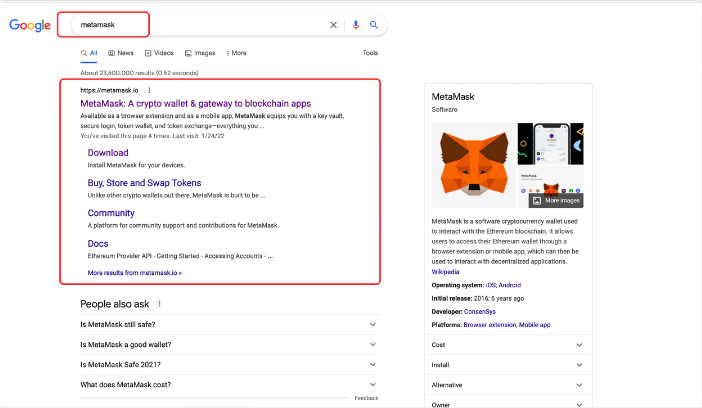Open the Wikipedia link in knowledge panel
The height and width of the screenshot is (408, 702).
pos(445,272)
